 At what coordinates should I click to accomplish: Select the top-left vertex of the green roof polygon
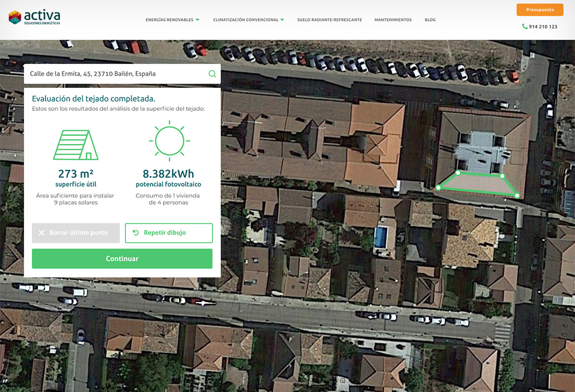458,172
